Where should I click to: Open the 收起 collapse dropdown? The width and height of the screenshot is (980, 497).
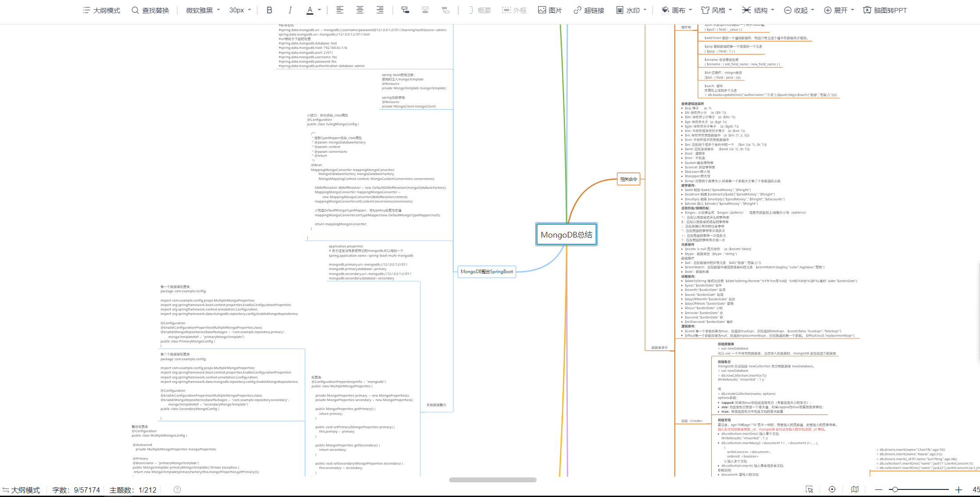coord(799,10)
